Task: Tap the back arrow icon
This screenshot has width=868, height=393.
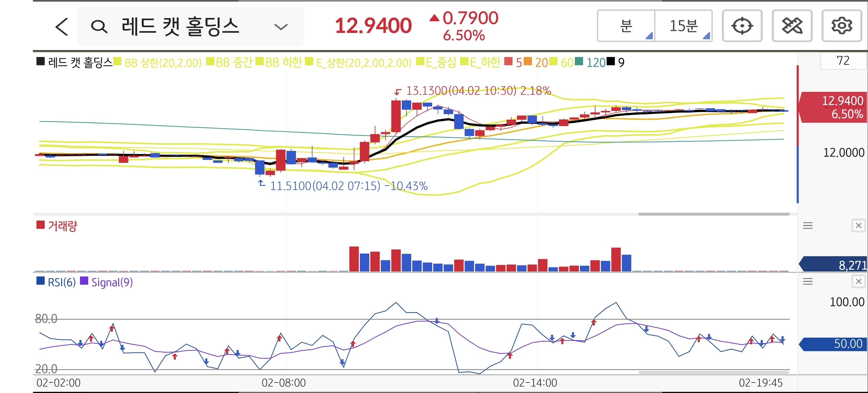Action: [62, 27]
